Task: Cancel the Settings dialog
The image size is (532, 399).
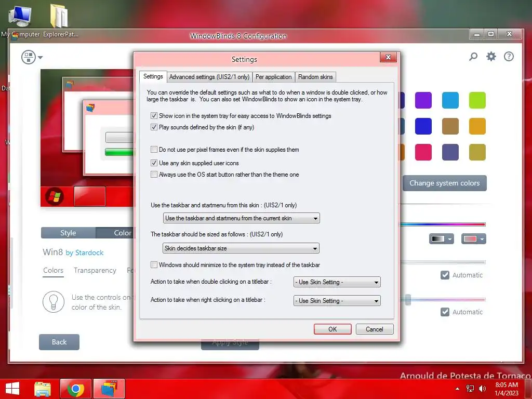Action: tap(375, 329)
